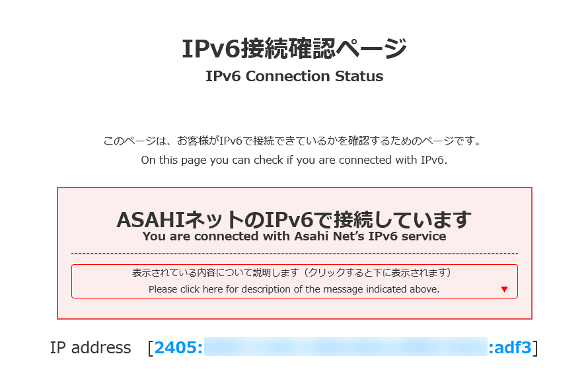Click the "IPv6接続確認ページ" main heading

pos(294,49)
